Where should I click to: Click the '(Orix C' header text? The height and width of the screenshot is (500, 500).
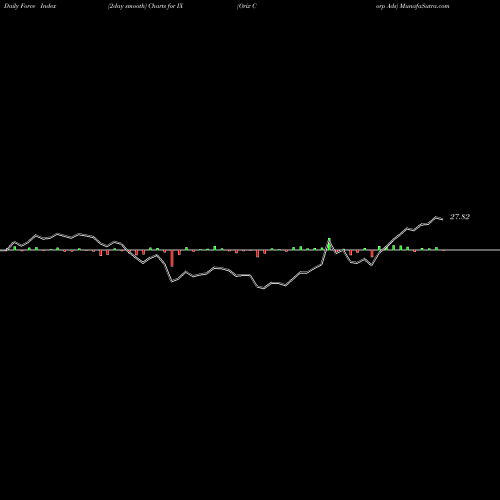247,6
